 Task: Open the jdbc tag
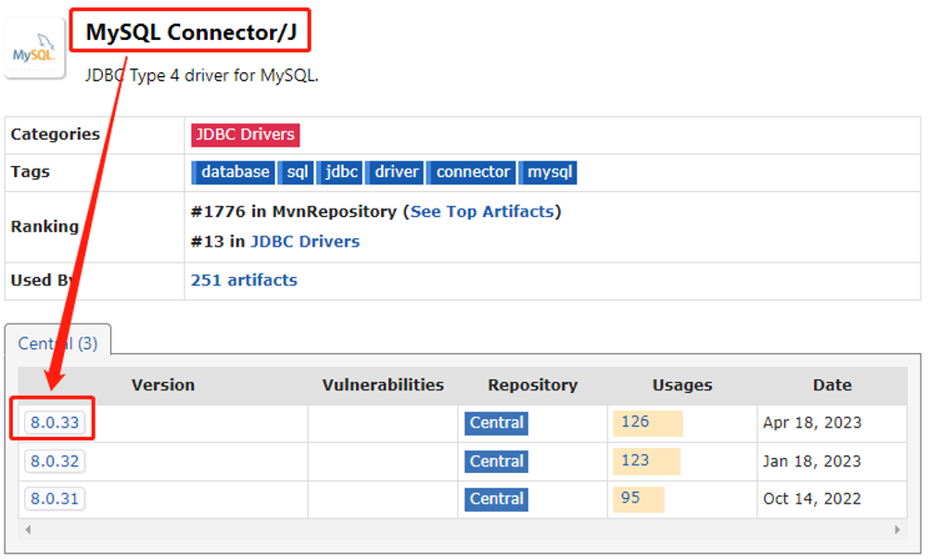(x=341, y=172)
